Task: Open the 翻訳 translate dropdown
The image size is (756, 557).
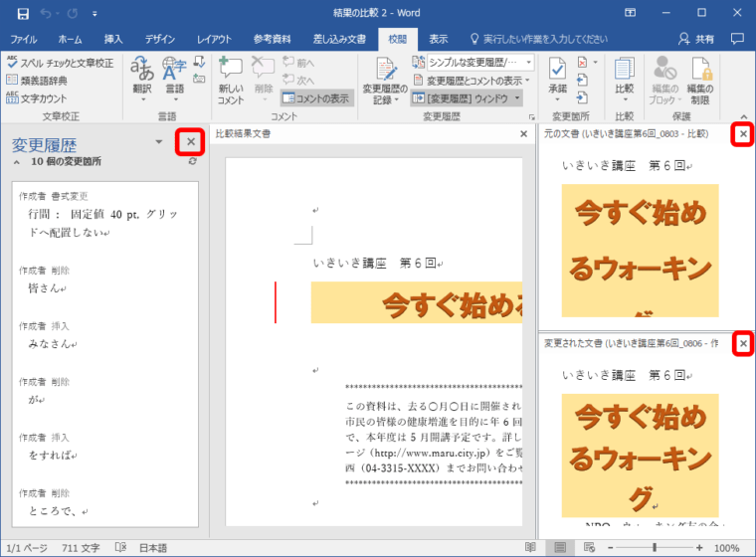Action: 142,80
